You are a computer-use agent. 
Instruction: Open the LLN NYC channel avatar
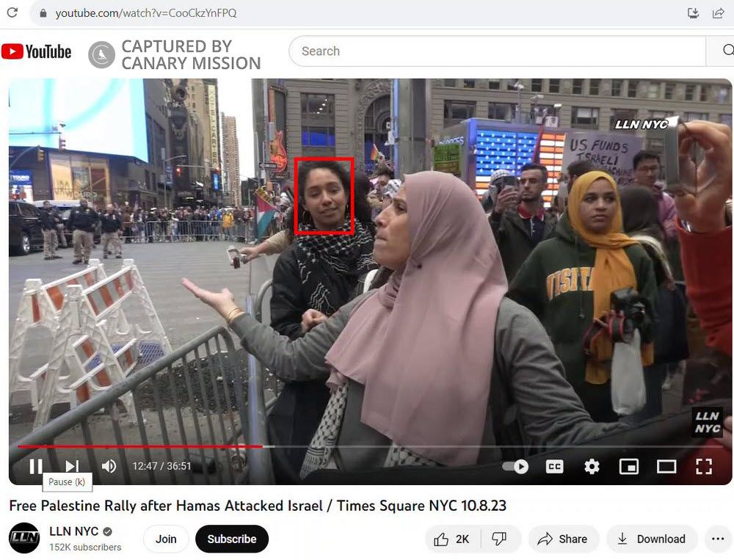click(x=24, y=538)
